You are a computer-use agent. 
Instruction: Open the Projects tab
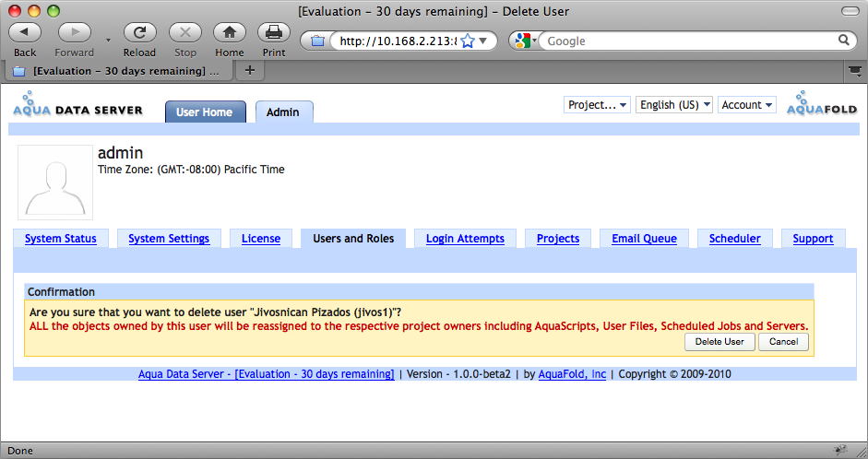point(558,239)
